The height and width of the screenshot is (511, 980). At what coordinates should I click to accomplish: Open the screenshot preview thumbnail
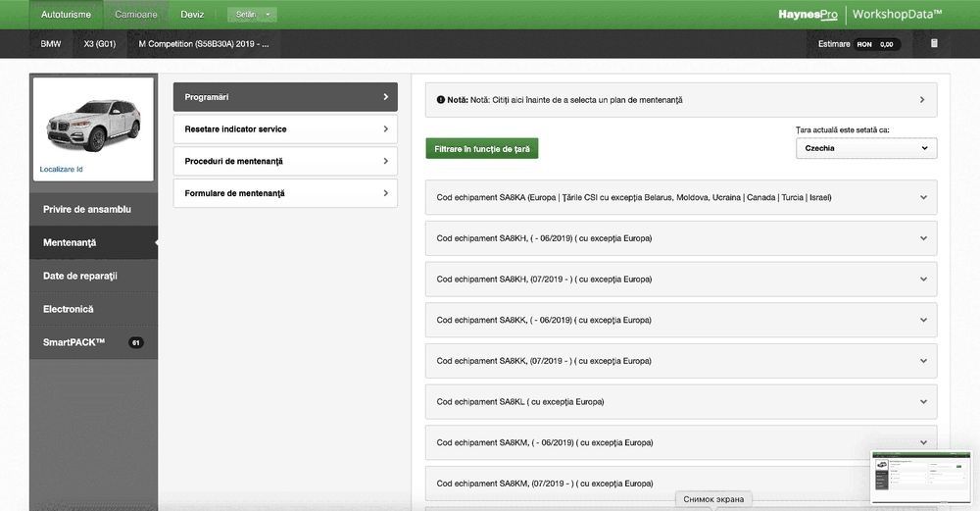[921, 478]
